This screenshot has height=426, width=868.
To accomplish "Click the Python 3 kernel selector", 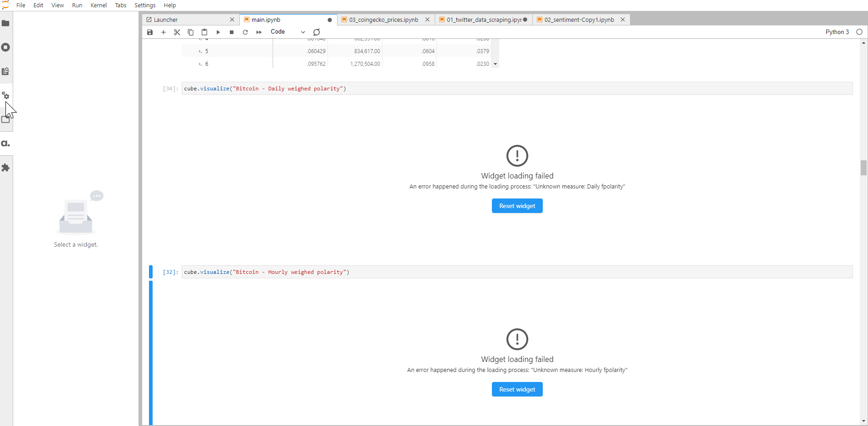I will (837, 32).
